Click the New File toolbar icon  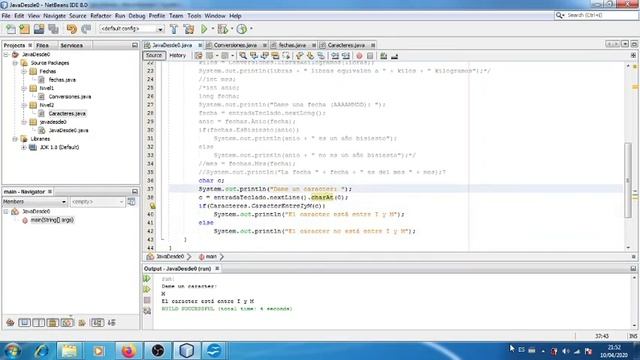coord(11,29)
